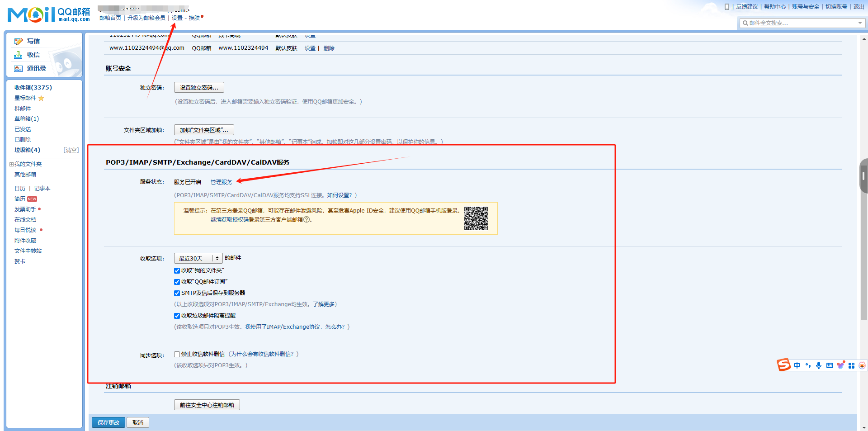Open the 设置 link in top navigation
The height and width of the screenshot is (431, 868).
tap(177, 18)
